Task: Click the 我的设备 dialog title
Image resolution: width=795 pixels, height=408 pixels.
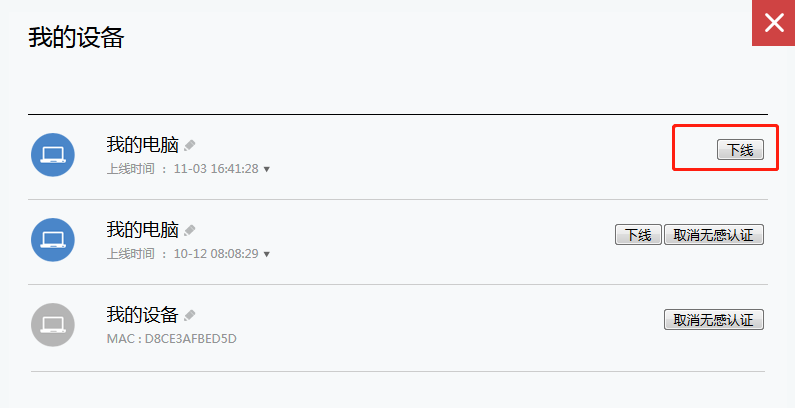Action: [76, 38]
